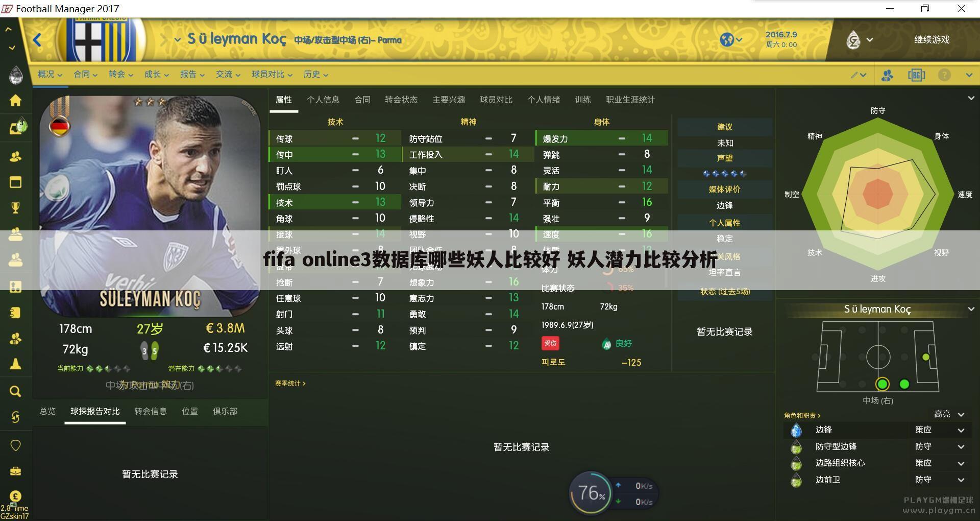Image resolution: width=980 pixels, height=521 pixels.
Task: Switch to the 主要兴趣 tab
Action: 448,100
